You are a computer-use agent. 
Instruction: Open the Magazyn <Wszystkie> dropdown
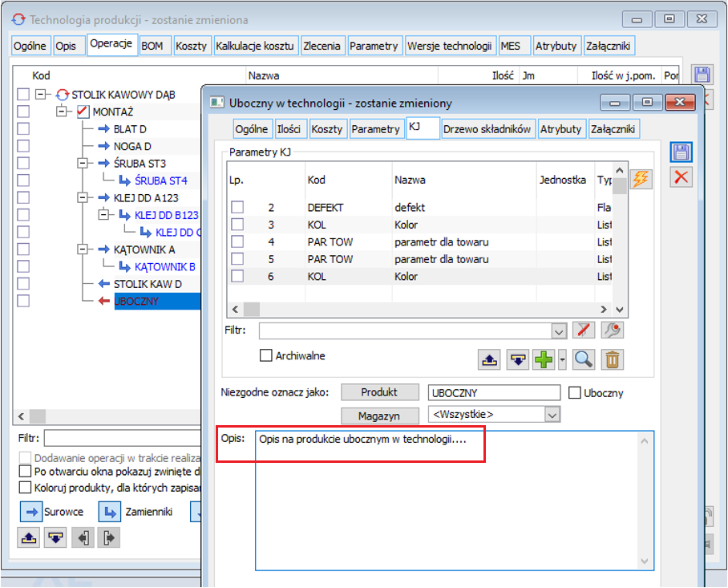click(x=552, y=415)
